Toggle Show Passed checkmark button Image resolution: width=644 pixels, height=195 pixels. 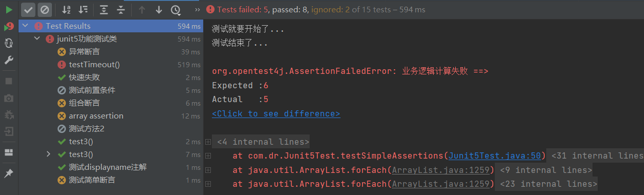pos(28,10)
